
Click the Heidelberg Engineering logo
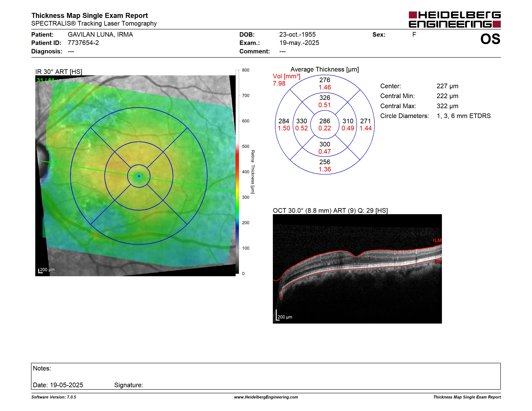pyautogui.click(x=455, y=20)
